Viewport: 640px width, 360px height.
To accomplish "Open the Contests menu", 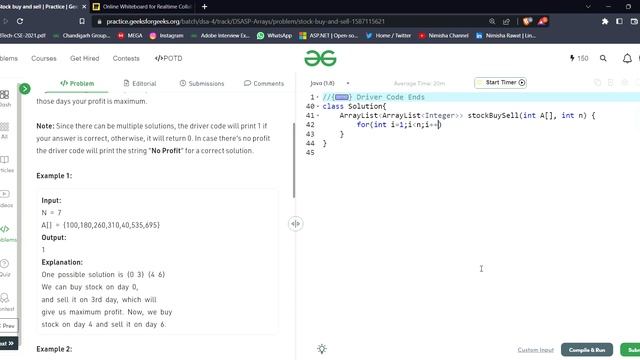I will (x=126, y=58).
